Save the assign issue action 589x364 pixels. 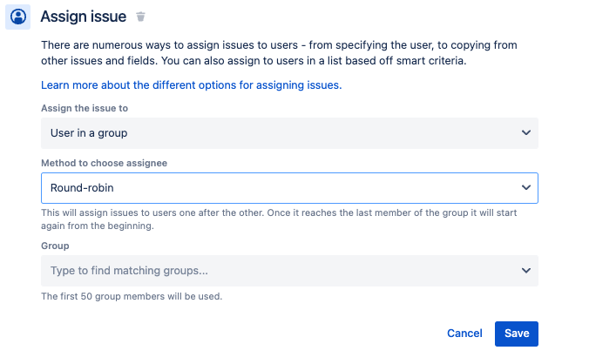(x=517, y=334)
